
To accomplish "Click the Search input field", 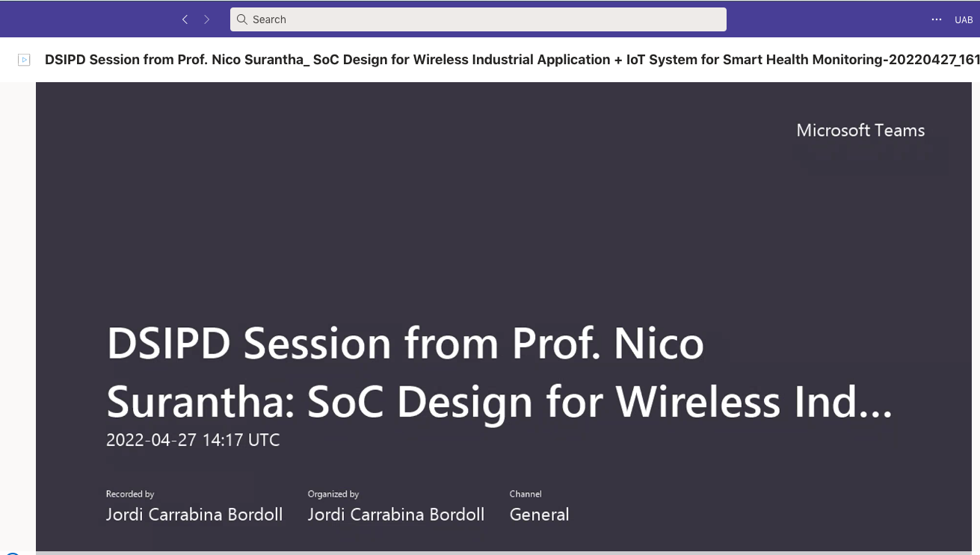I will point(478,19).
